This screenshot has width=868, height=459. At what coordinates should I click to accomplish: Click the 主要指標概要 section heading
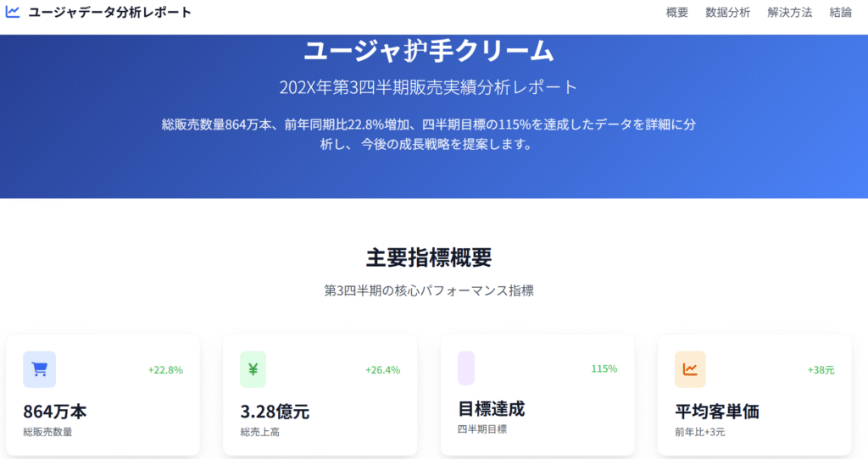[429, 257]
